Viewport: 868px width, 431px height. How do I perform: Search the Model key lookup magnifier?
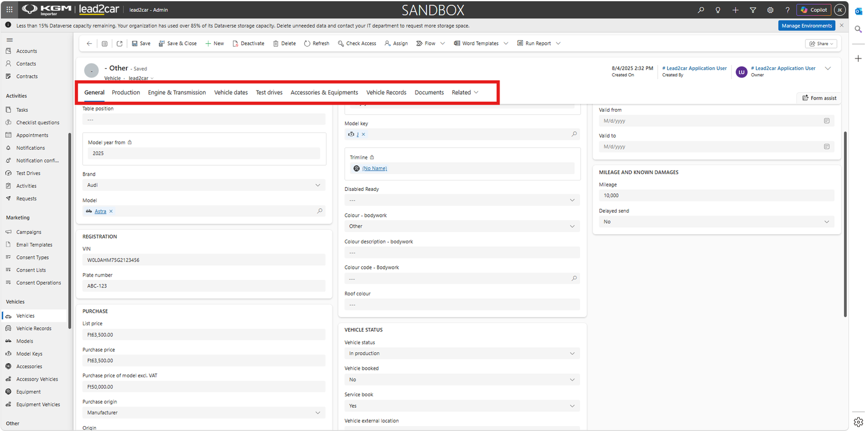574,134
